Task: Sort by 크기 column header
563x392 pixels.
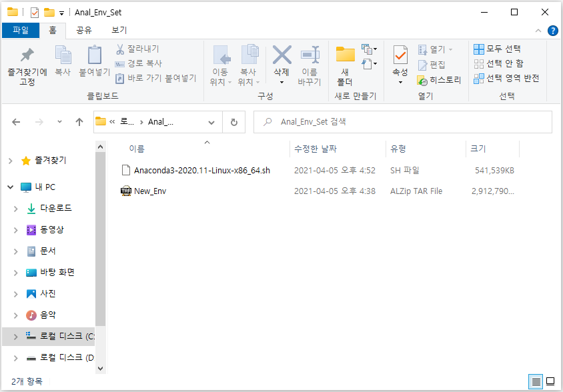Action: 478,149
